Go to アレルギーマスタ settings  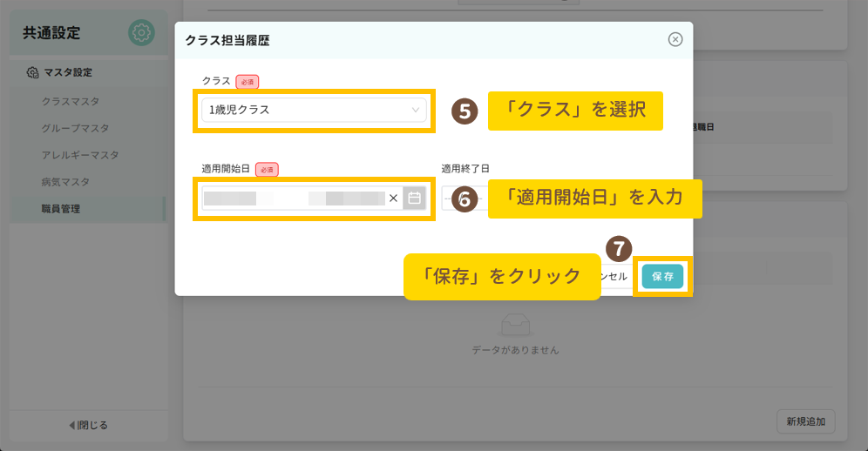tap(80, 155)
